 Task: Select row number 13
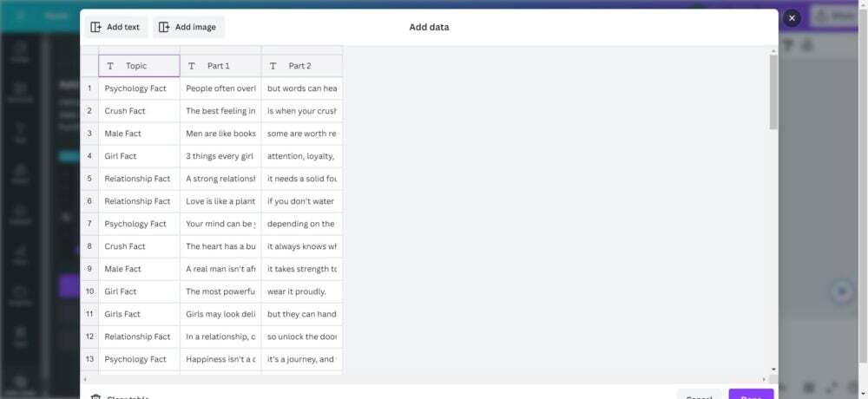tap(89, 359)
